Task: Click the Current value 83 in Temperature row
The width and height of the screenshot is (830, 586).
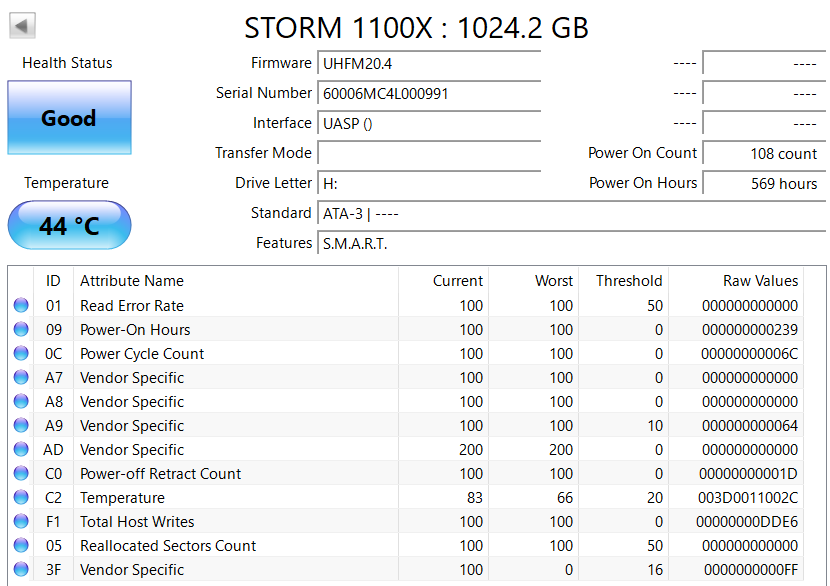Action: (x=475, y=498)
